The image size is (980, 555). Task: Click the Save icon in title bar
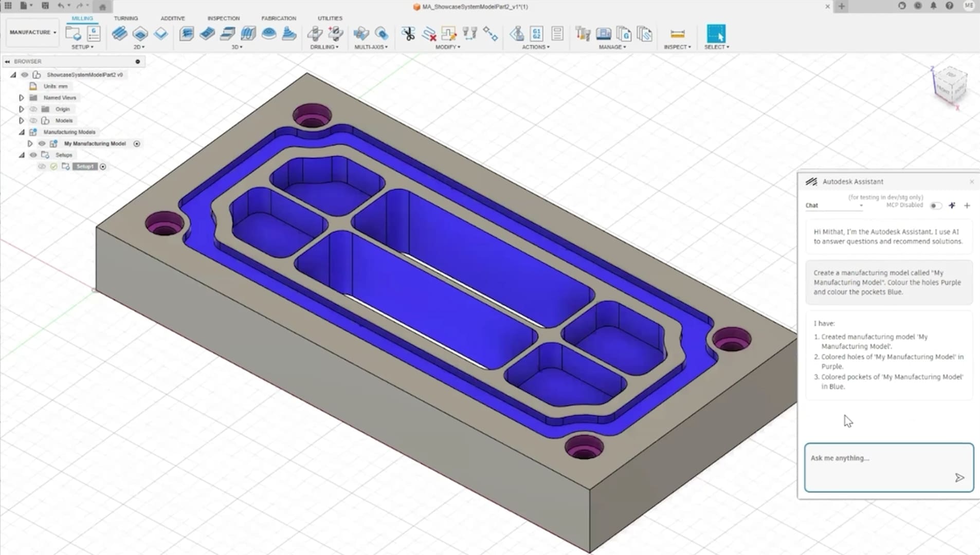45,6
